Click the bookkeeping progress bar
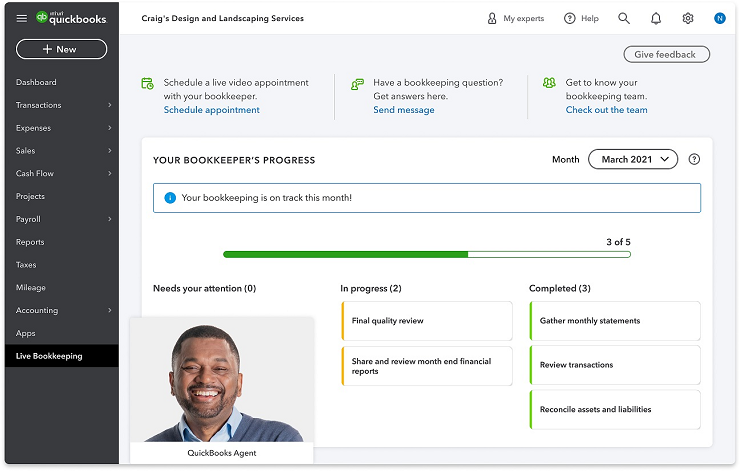This screenshot has width=740, height=471. click(x=426, y=255)
